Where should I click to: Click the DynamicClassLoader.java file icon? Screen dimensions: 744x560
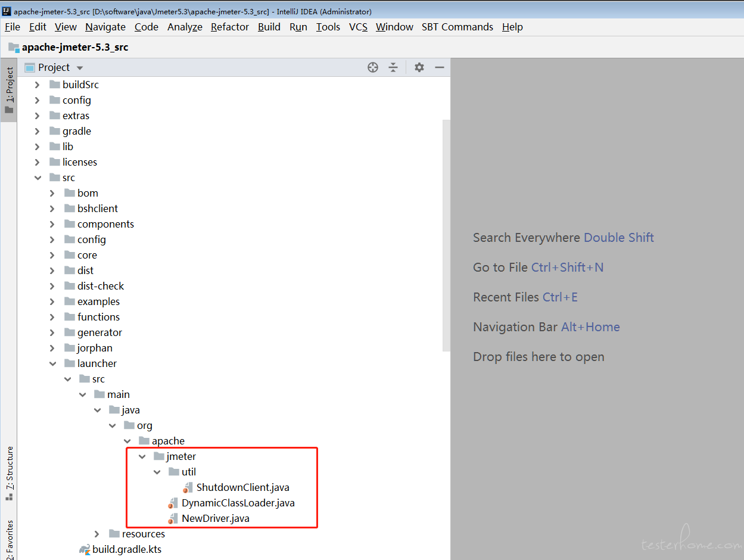(173, 503)
